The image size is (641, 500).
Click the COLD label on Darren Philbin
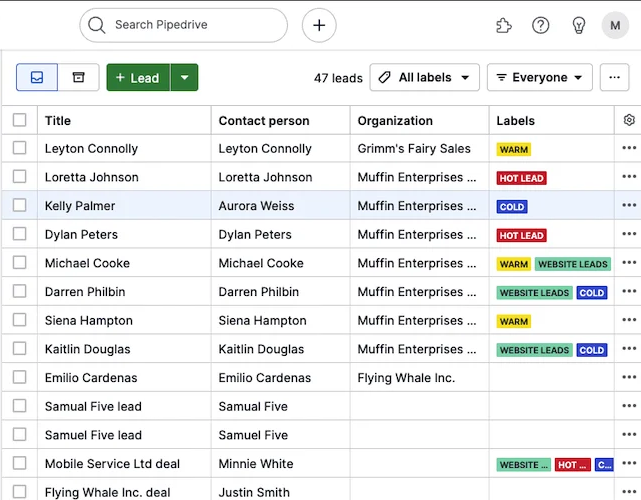point(592,292)
